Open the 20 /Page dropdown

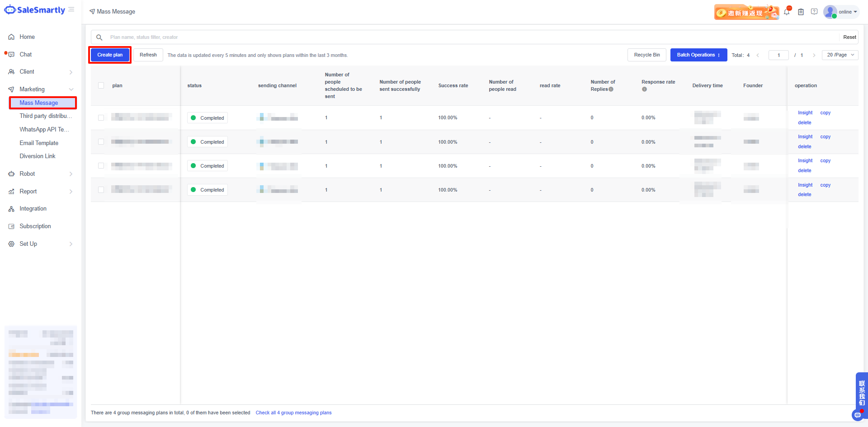click(x=840, y=55)
